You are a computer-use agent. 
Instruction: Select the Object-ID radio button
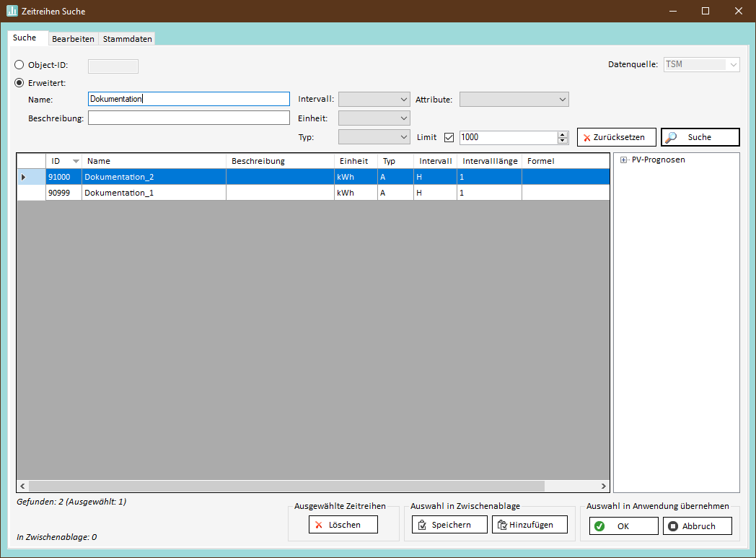[19, 65]
